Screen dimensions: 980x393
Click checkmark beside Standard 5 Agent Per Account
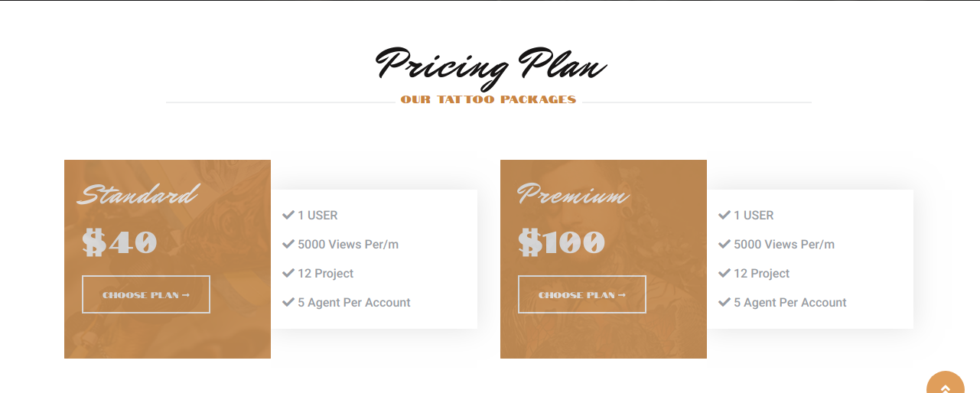click(288, 302)
